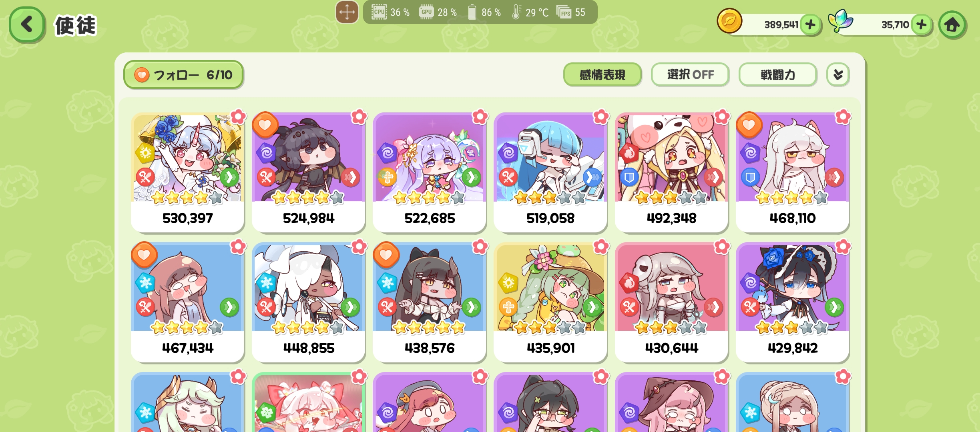
Task: Open the フォロー 6/10 follow filter
Action: point(183,75)
